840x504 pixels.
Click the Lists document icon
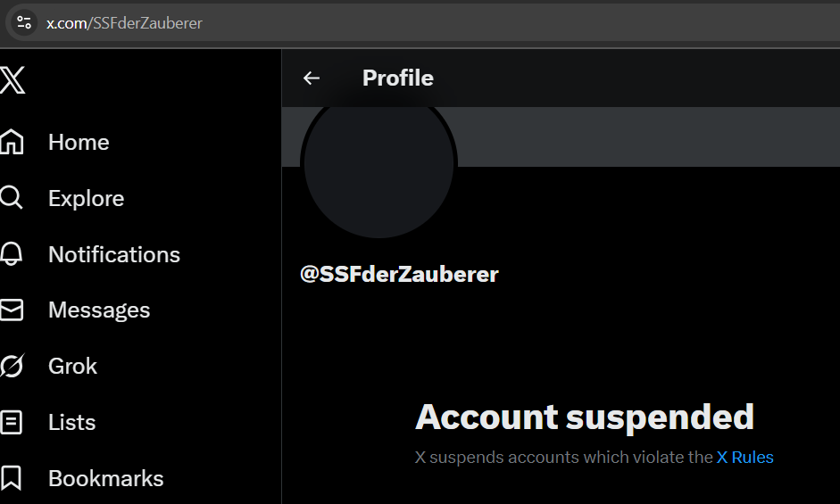click(12, 422)
